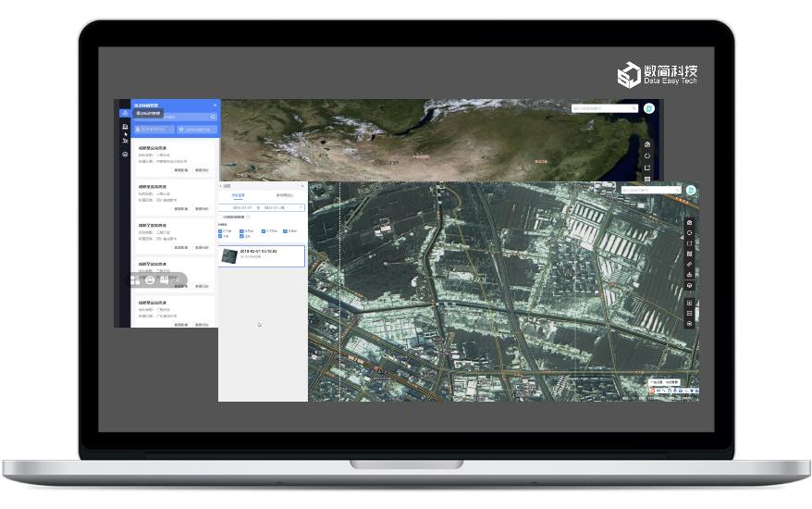Click the circular refresh icon in the back map toolbar
812x509 pixels.
[647, 156]
